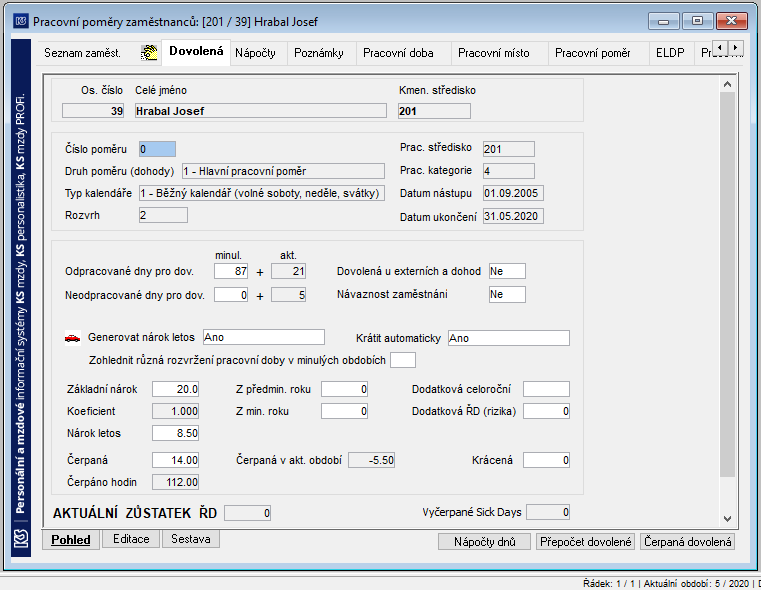Viewport: 761px width, 590px height.
Task: Open Čerpaná dovolená
Action: (x=688, y=541)
